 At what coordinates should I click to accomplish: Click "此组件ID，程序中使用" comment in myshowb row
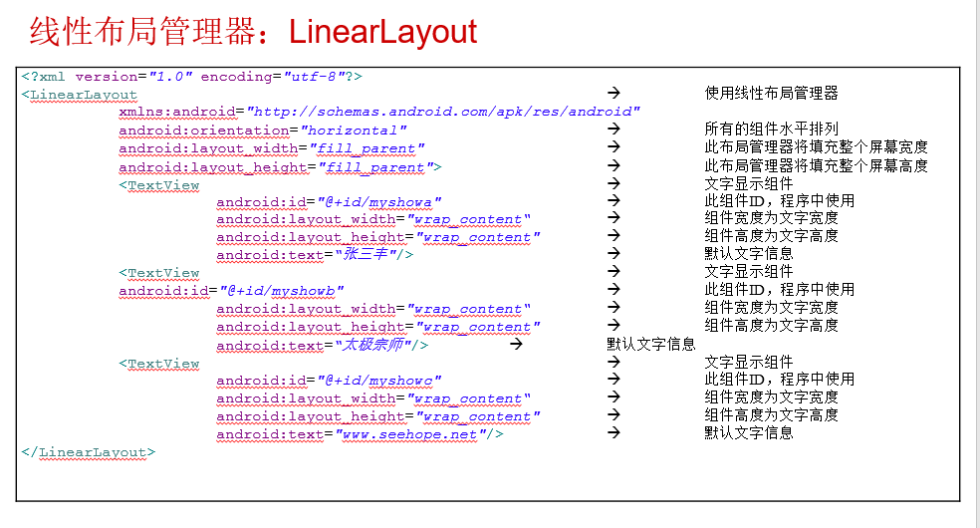780,289
